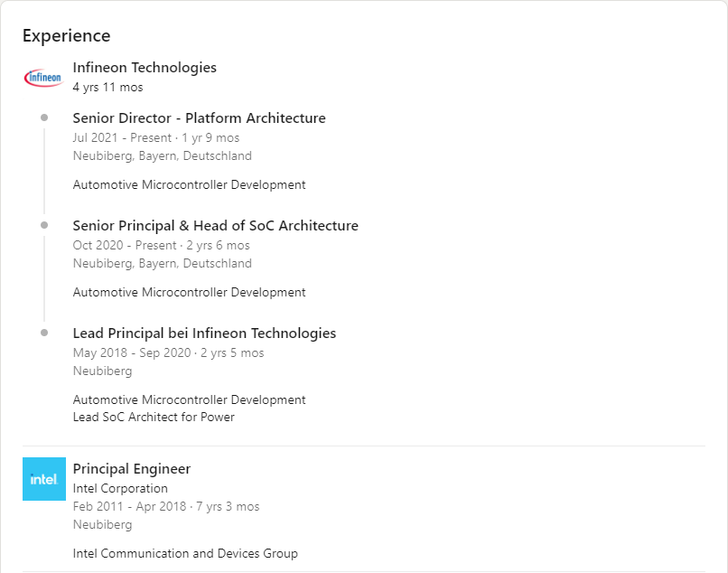The width and height of the screenshot is (728, 573).
Task: Select the 4 yrs 11 mos duration text
Action: (x=107, y=88)
